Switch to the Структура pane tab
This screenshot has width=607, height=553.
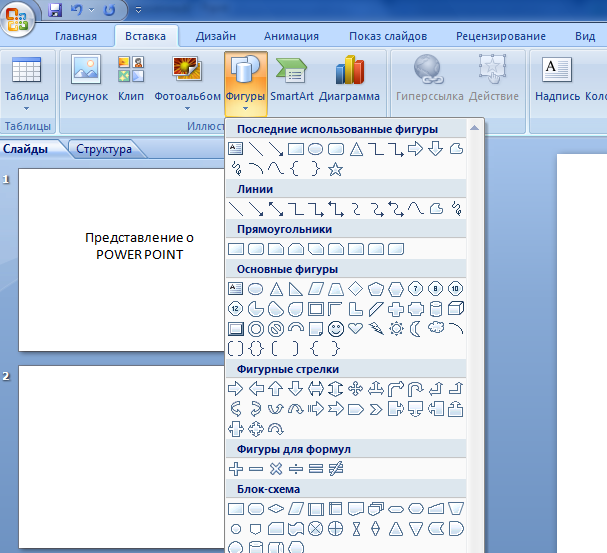click(x=104, y=149)
